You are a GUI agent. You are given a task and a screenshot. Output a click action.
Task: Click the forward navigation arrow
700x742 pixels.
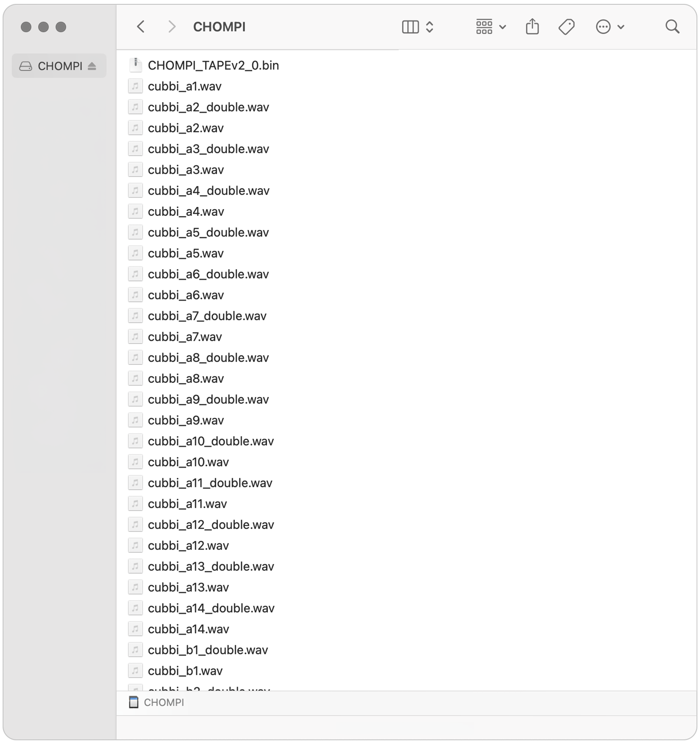171,27
